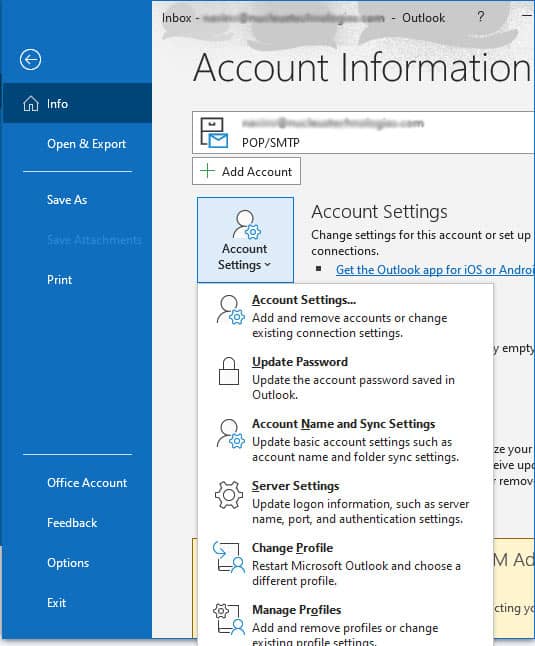Select Server Settings menu entry
535x646 pixels.
(345, 502)
